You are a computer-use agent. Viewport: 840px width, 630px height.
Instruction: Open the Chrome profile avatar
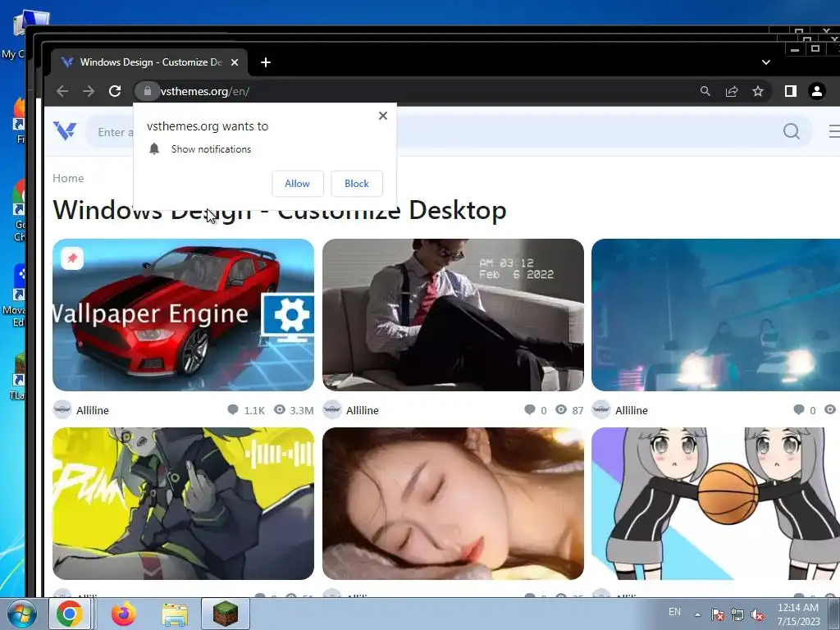pyautogui.click(x=816, y=92)
